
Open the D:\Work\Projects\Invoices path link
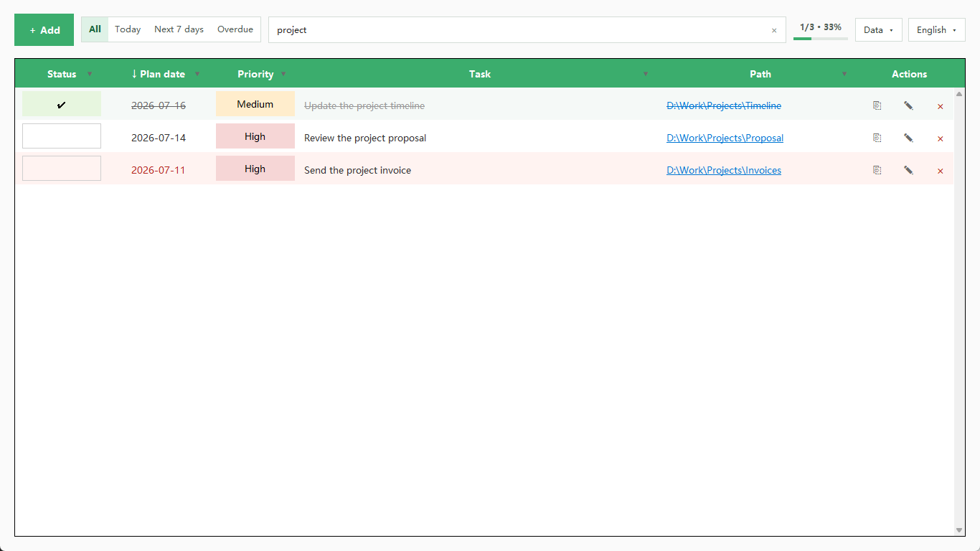(724, 170)
